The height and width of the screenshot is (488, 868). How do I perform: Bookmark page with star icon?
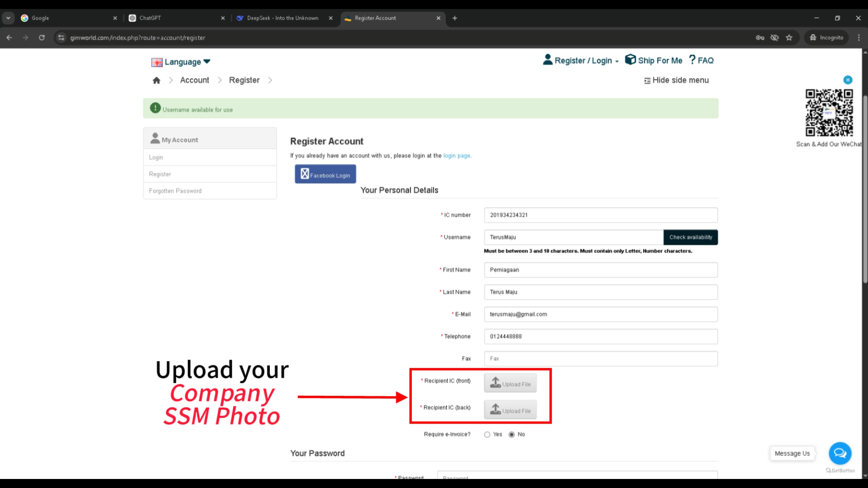tap(789, 38)
